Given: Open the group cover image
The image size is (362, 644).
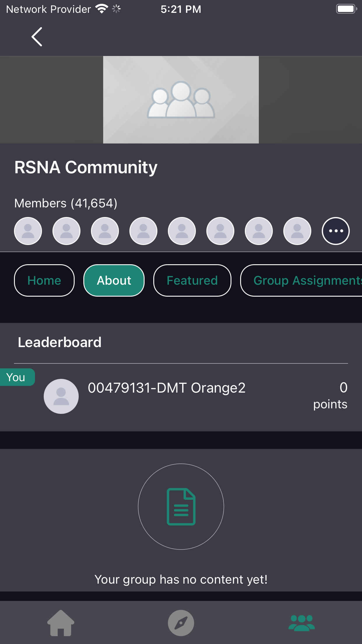Looking at the screenshot, I should 181,100.
